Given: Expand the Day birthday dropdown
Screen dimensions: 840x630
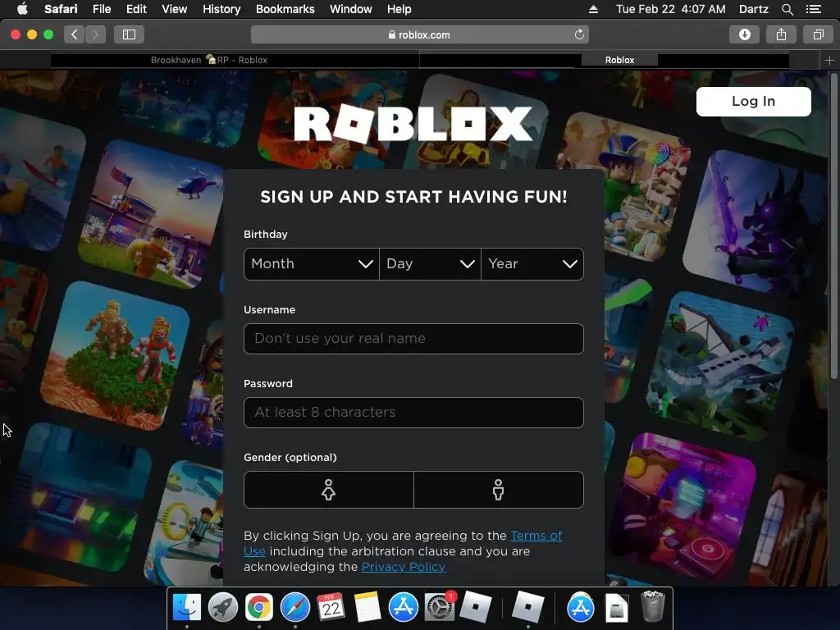Looking at the screenshot, I should point(430,263).
